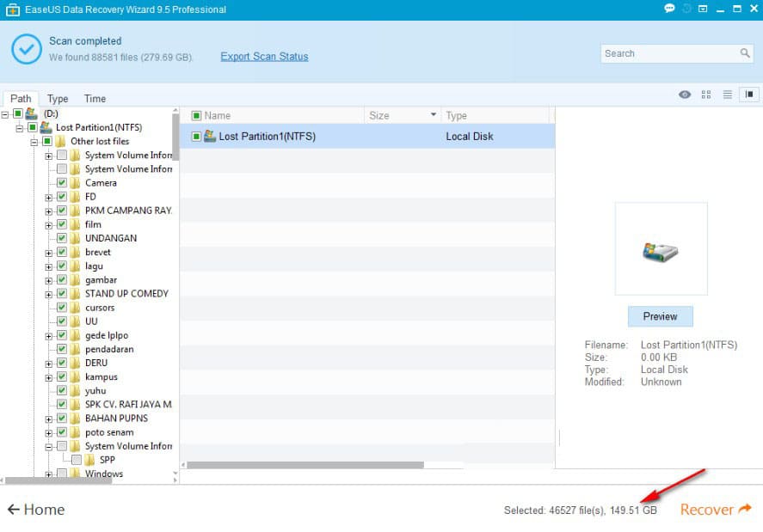This screenshot has width=763, height=532.
Task: Click the search magnifier icon
Action: pos(745,53)
